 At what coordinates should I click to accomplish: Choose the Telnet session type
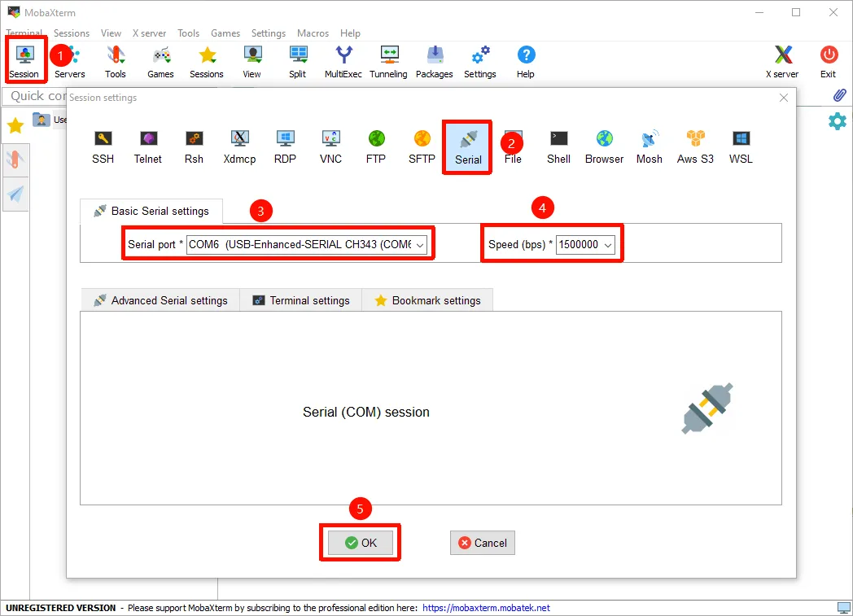[148, 146]
